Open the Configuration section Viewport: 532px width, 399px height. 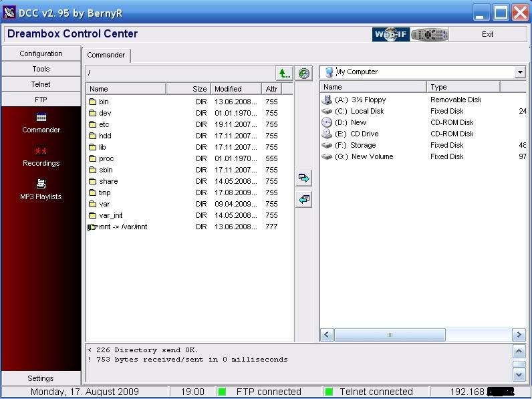click(x=41, y=53)
